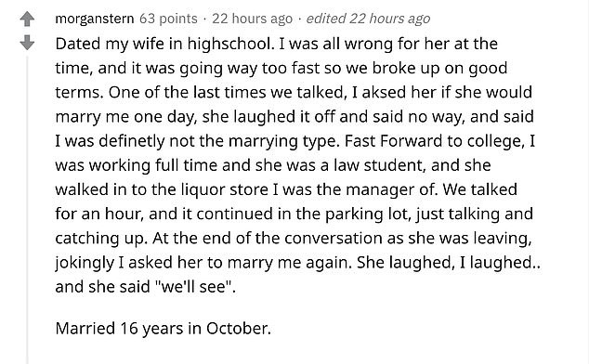Collapse the thread using the vertical line

pos(27,210)
